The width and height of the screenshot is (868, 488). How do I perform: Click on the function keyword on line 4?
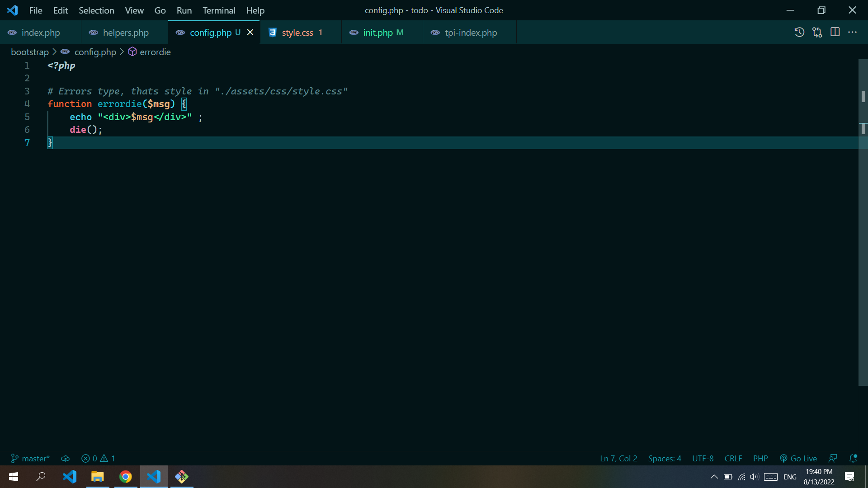point(70,104)
